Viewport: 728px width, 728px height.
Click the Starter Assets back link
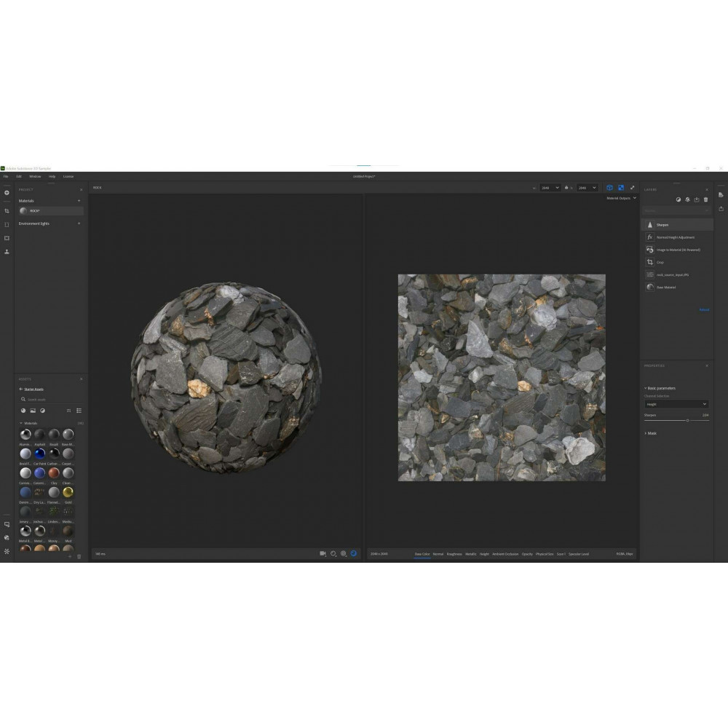coord(32,389)
